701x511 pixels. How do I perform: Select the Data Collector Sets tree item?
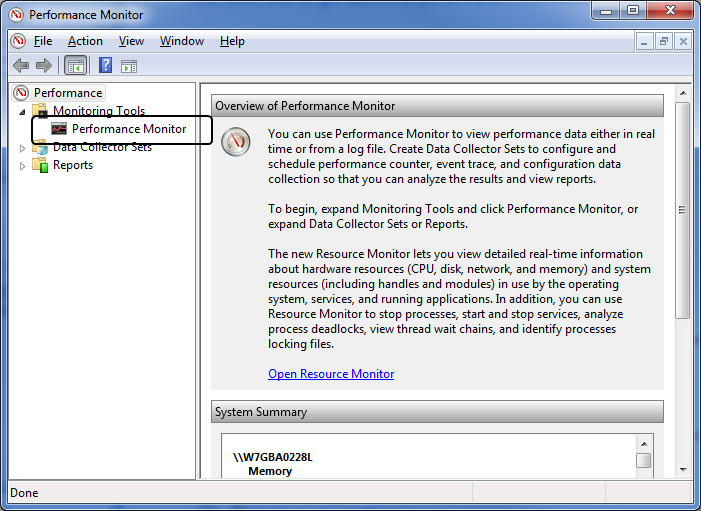[x=102, y=147]
